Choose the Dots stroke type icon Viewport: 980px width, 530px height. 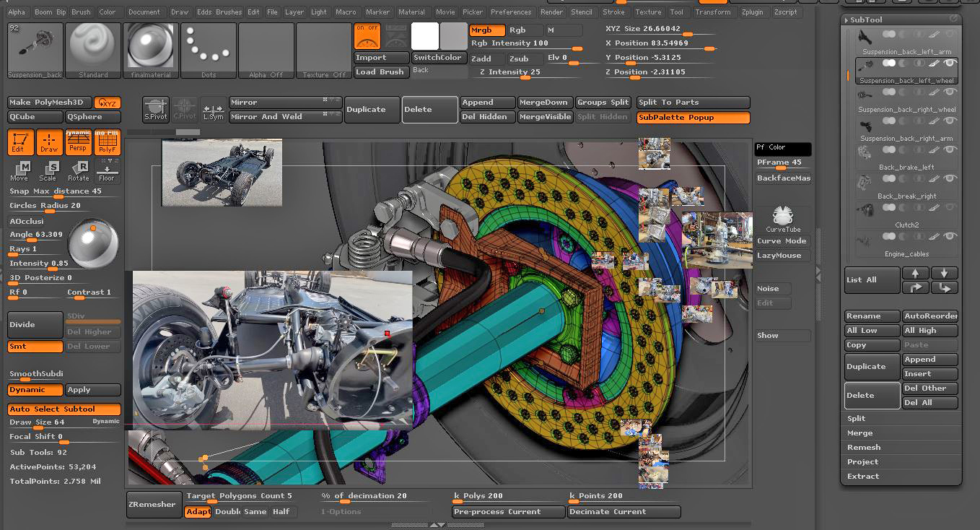tap(209, 49)
